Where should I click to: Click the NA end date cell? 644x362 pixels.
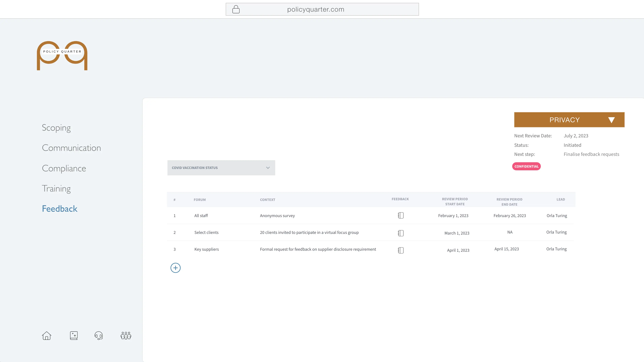(510, 232)
